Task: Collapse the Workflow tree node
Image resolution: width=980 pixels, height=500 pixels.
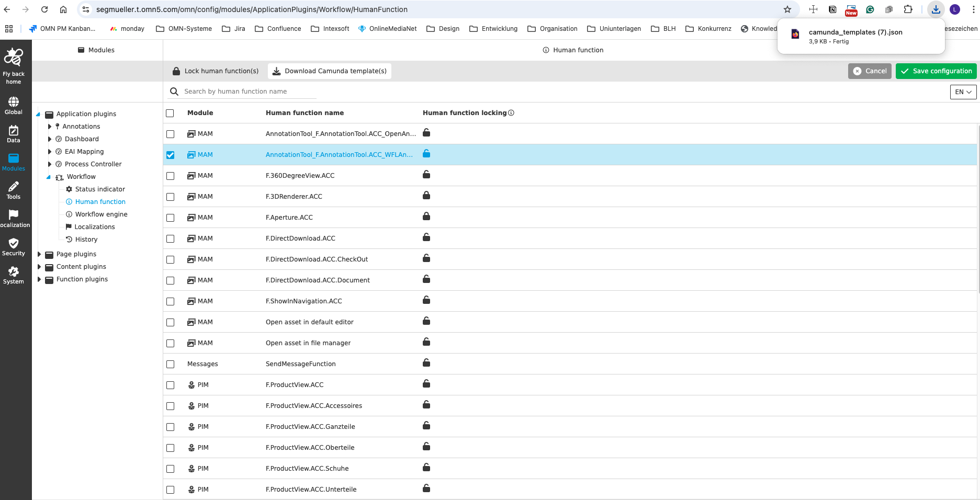Action: point(49,176)
